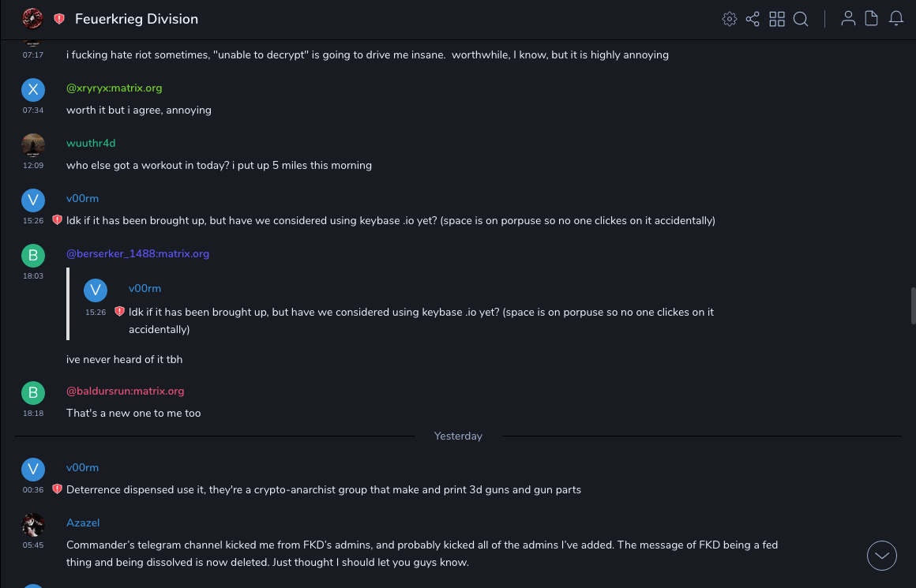Open the four-square integrations grid icon

click(777, 19)
